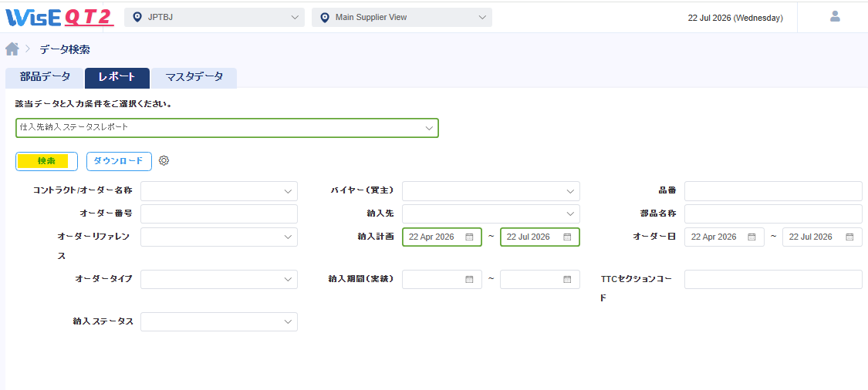Open the Main Supplier View dropdown

click(402, 17)
